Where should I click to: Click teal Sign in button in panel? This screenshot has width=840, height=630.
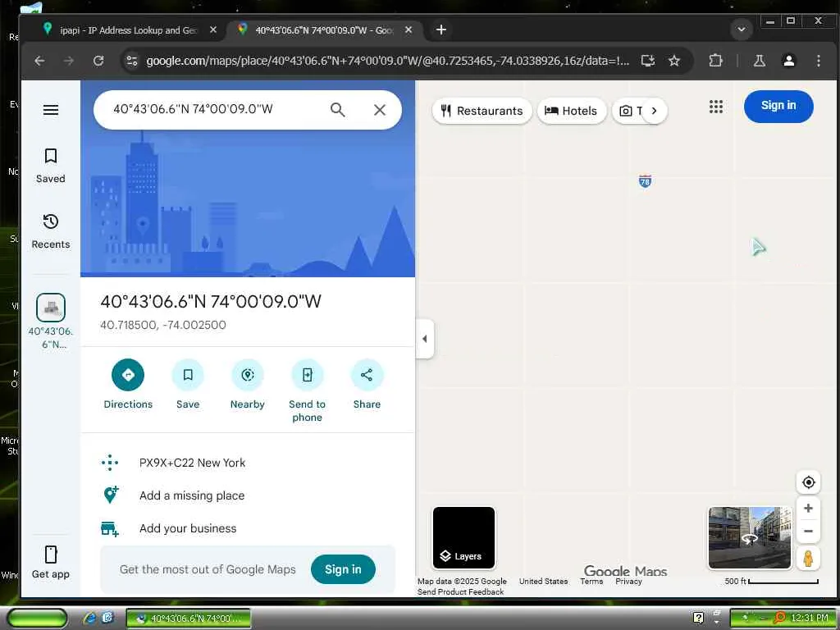click(343, 569)
